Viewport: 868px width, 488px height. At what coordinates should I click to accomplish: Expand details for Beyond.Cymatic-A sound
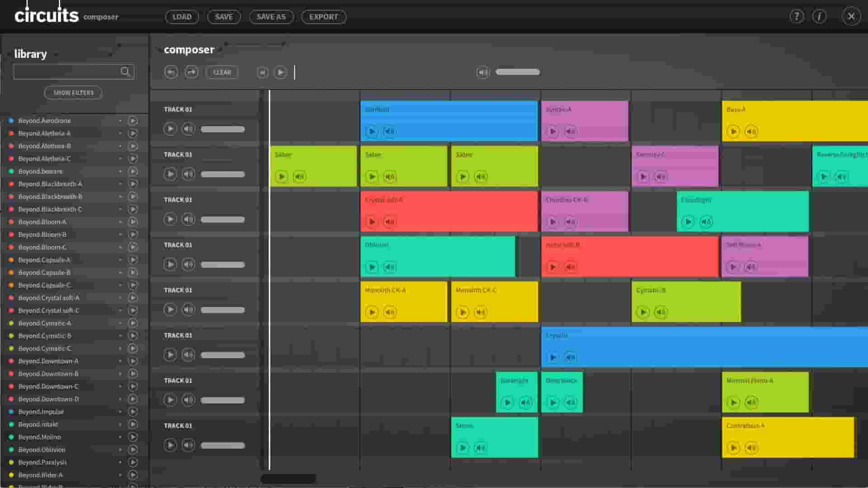(x=120, y=323)
